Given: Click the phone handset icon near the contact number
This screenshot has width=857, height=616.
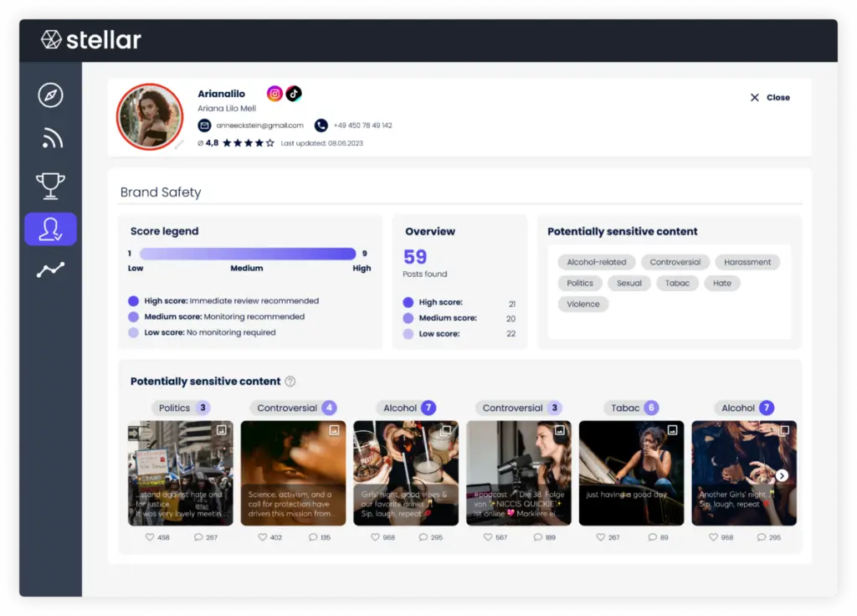Looking at the screenshot, I should (320, 126).
